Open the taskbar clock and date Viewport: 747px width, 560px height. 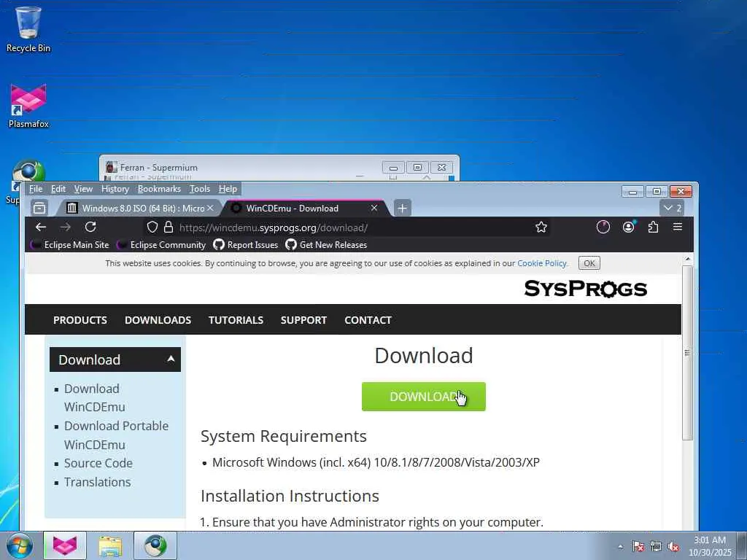(x=709, y=546)
